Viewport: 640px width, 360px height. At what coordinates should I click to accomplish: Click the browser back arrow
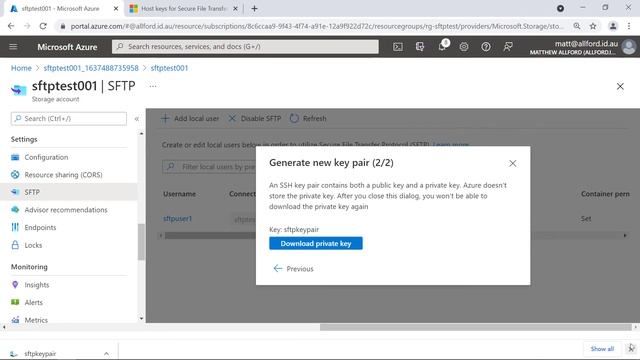tap(11, 26)
